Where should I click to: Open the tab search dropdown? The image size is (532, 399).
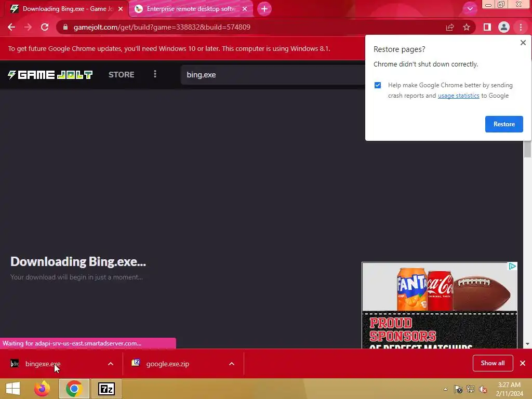point(470,9)
